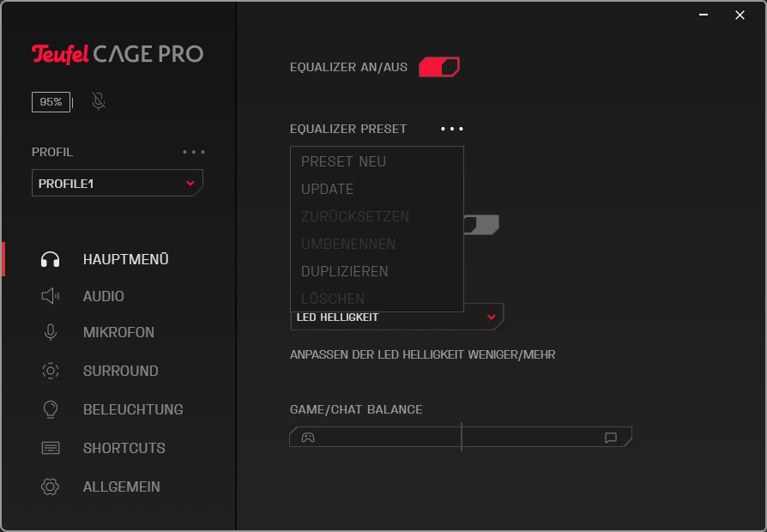The width and height of the screenshot is (767, 532).
Task: Click the gear icon for Allgemein
Action: (51, 487)
